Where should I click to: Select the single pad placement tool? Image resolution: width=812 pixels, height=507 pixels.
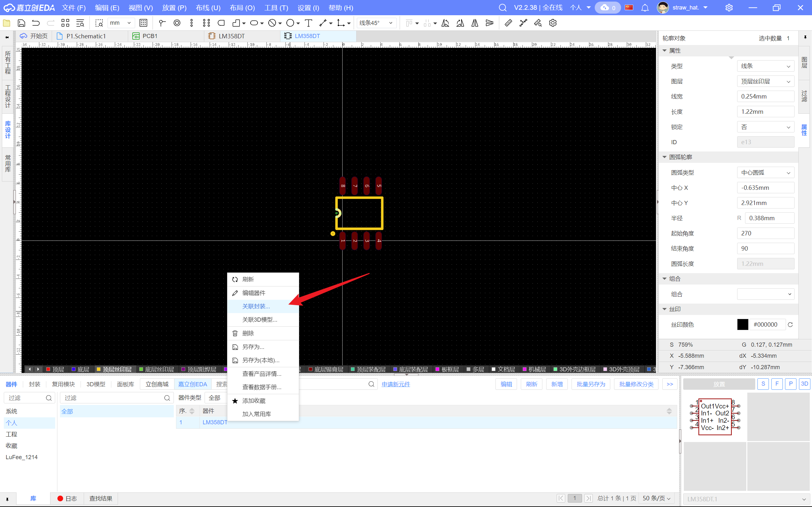[x=177, y=23]
